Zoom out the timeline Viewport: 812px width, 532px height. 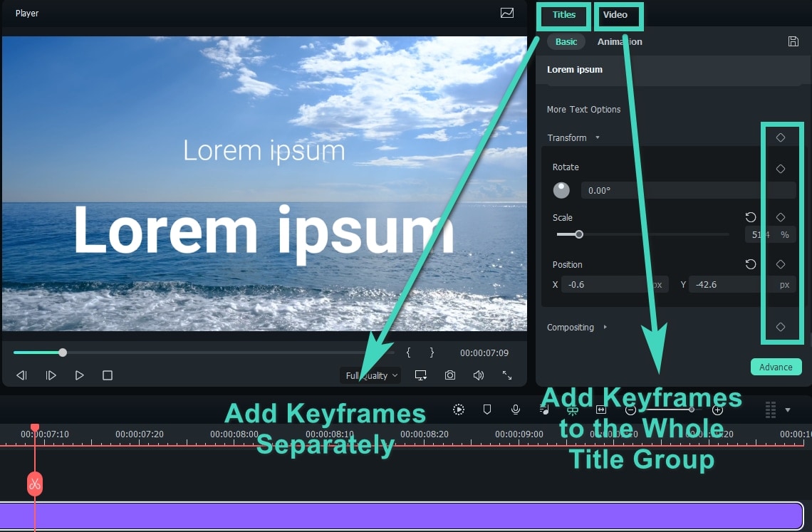point(630,410)
